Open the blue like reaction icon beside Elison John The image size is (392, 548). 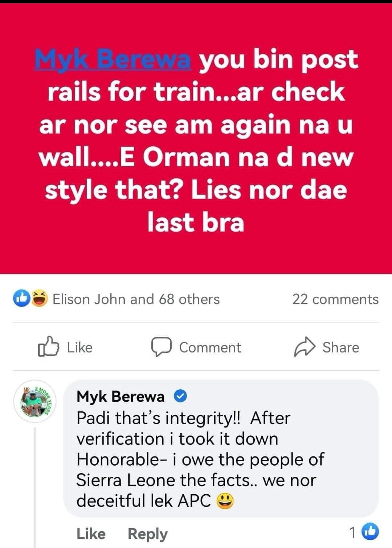click(x=21, y=299)
